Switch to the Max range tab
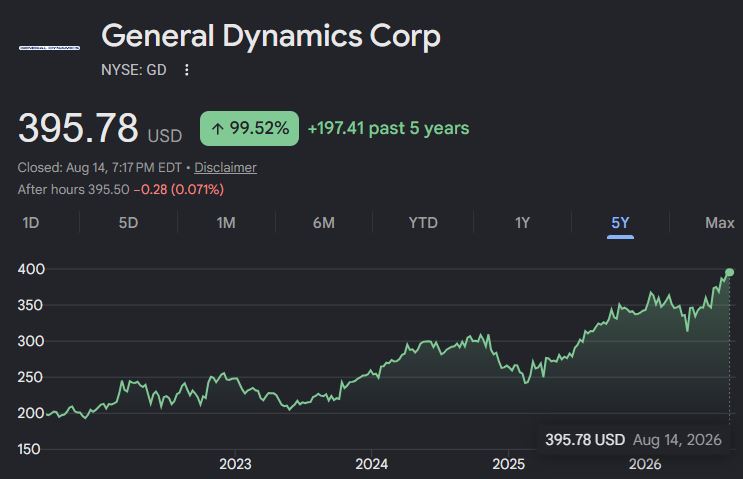The image size is (743, 479). (x=719, y=223)
